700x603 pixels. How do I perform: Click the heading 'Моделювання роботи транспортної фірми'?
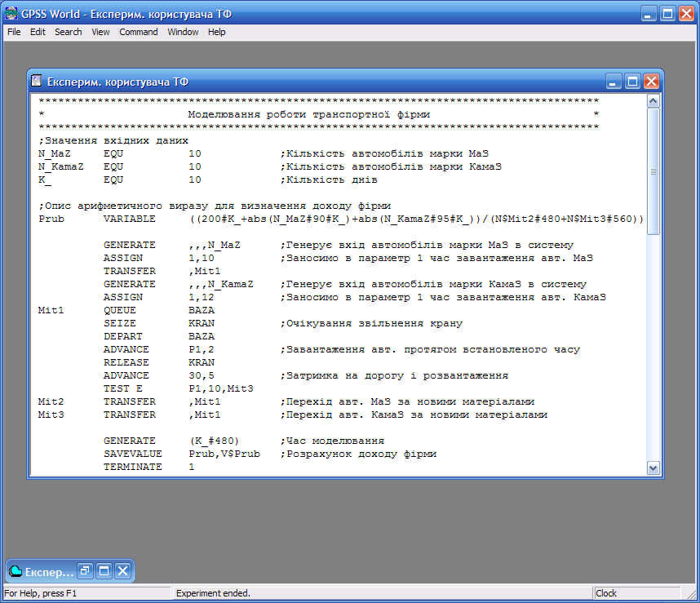(309, 114)
